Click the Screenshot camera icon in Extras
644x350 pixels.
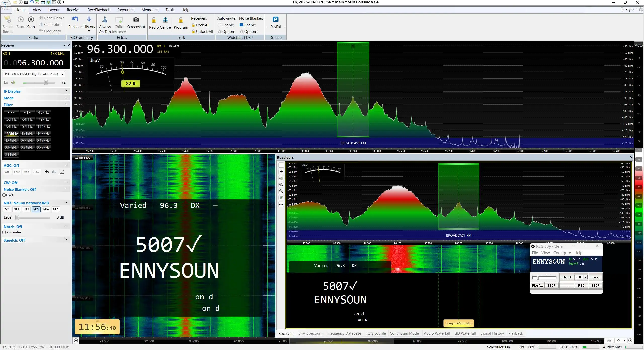[x=136, y=20]
